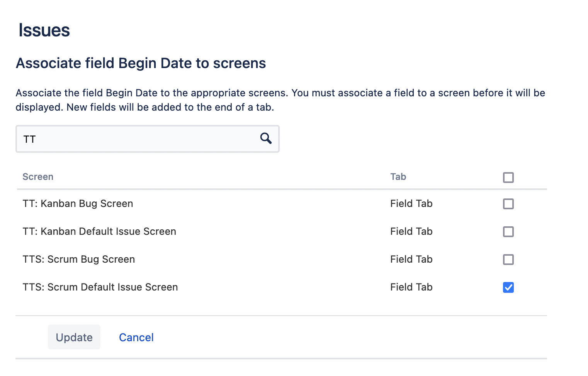Select the TT: Kanban Default Issue Screen name
The width and height of the screenshot is (588, 376).
point(99,231)
